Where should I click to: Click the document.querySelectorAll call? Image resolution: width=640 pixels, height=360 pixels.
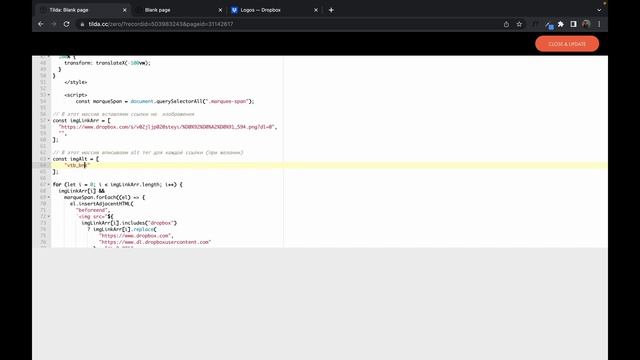tap(192, 101)
